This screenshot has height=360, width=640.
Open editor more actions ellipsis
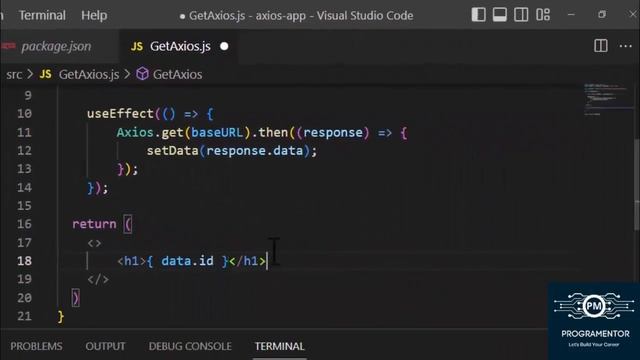pos(625,46)
